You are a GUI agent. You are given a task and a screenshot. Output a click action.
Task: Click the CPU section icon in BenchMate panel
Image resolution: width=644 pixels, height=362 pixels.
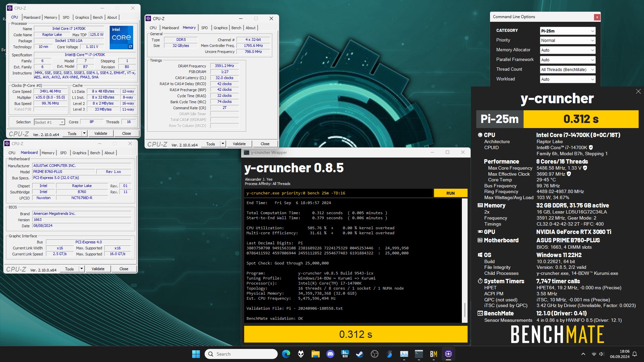pyautogui.click(x=480, y=135)
